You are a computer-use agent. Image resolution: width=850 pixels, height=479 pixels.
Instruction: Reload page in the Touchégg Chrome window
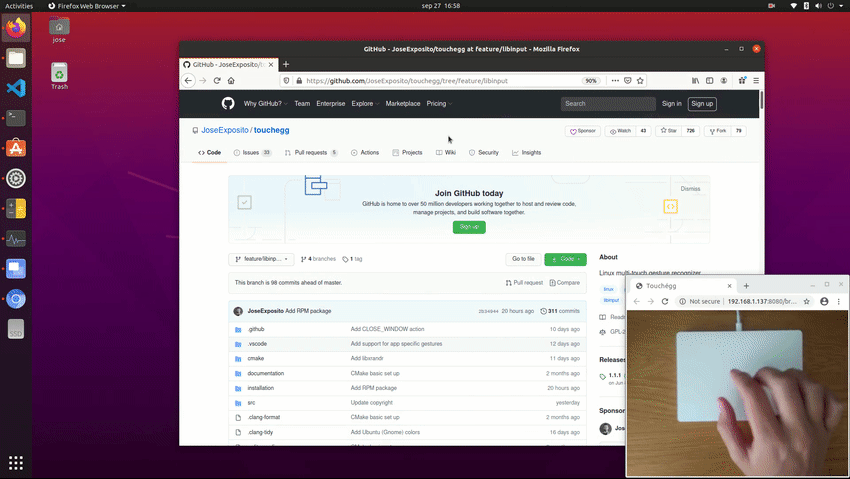click(665, 301)
